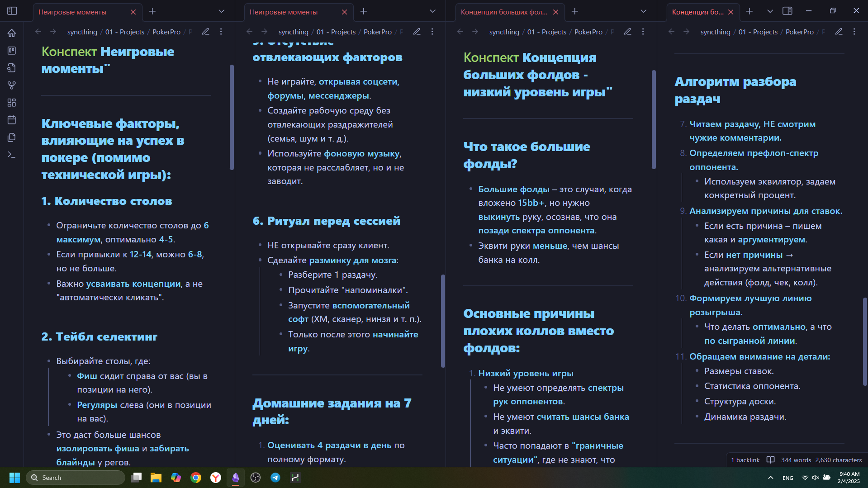The image size is (868, 488).
Task: Open more options in Ритуал перед сессией pane
Action: coord(432,32)
